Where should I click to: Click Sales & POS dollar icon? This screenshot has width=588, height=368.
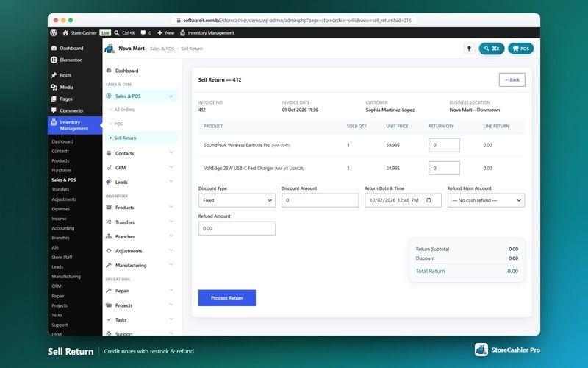tap(109, 96)
